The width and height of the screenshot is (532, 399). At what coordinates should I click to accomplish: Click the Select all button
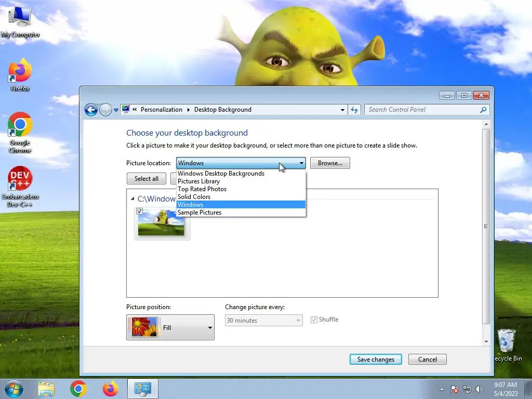[x=146, y=179]
